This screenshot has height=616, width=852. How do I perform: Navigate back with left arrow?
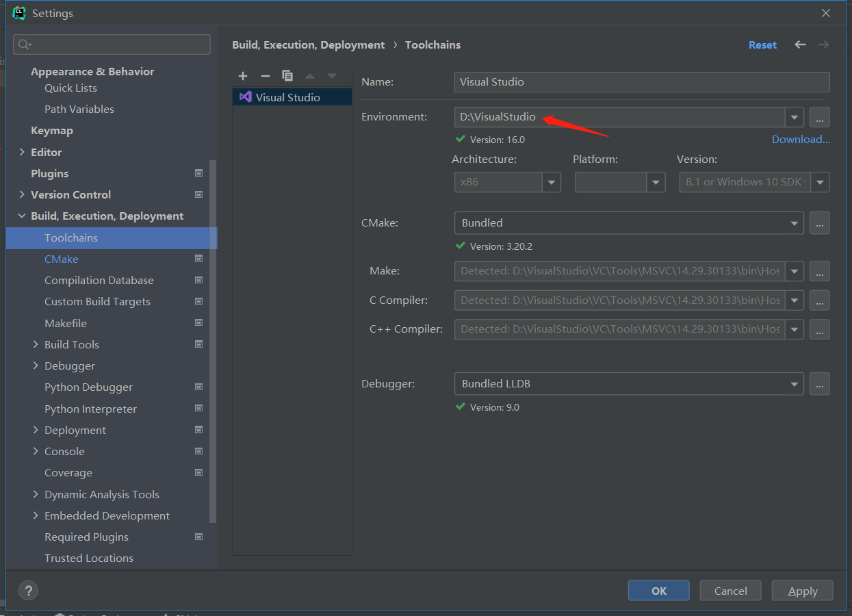(x=800, y=44)
